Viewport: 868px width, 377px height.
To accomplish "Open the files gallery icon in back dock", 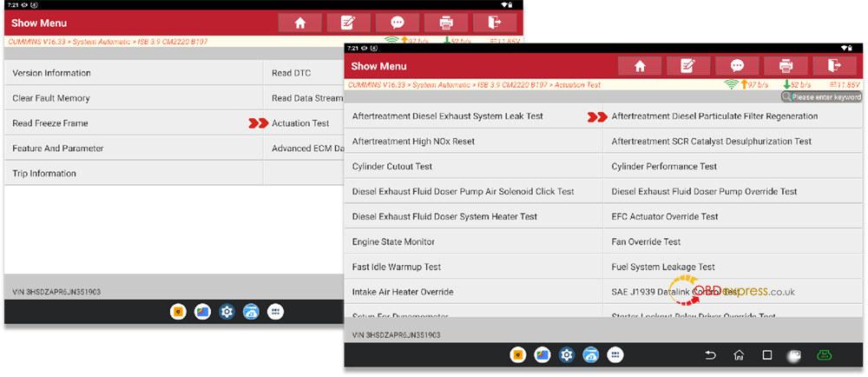I will pos(202,312).
